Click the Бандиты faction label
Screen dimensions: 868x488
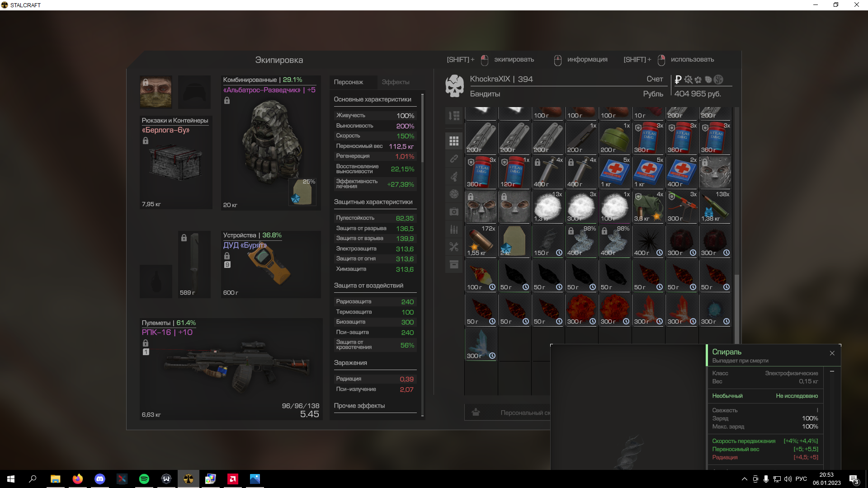click(x=485, y=94)
